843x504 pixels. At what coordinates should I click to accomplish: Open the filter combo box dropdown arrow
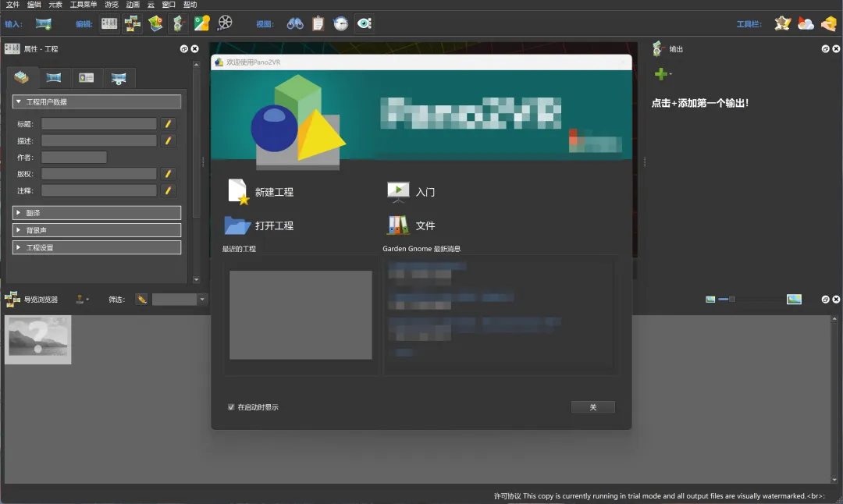(x=202, y=300)
